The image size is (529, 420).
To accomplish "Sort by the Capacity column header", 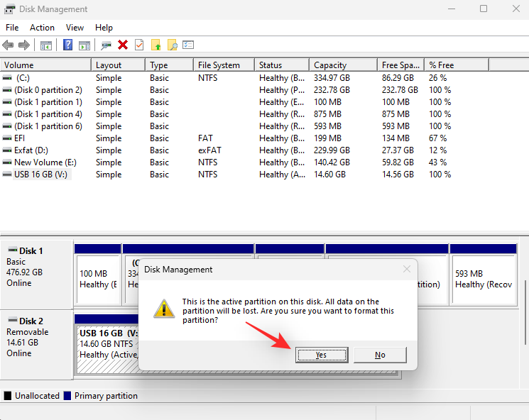I will (x=344, y=65).
